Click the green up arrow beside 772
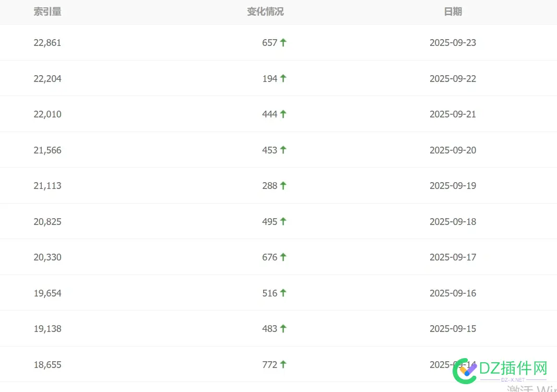This screenshot has width=557, height=392. 283,364
